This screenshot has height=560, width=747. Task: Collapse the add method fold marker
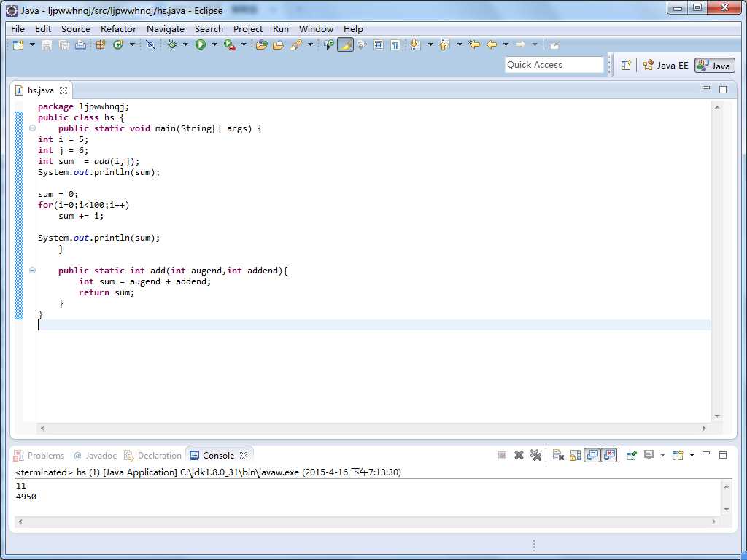click(32, 271)
